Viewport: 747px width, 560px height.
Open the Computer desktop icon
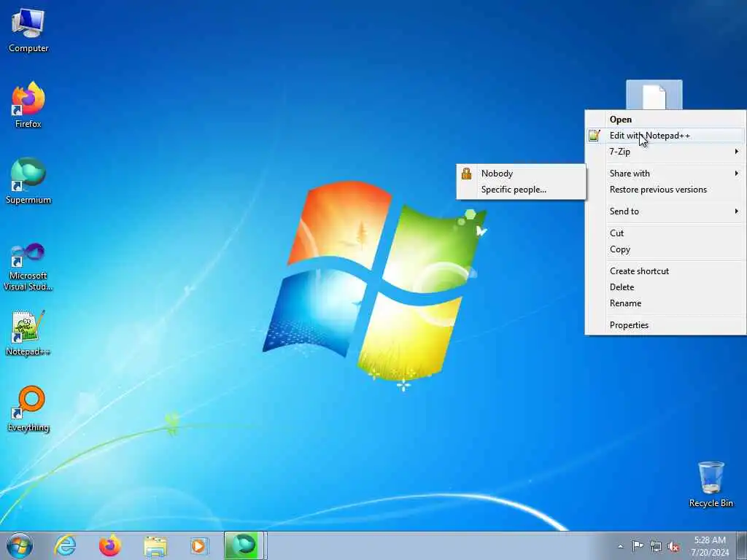pyautogui.click(x=28, y=29)
